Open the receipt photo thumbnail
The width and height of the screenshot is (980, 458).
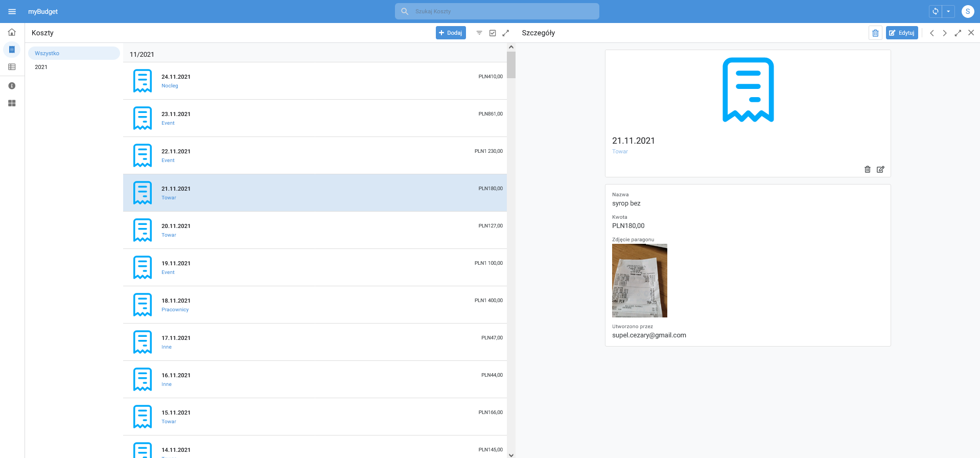click(x=639, y=281)
